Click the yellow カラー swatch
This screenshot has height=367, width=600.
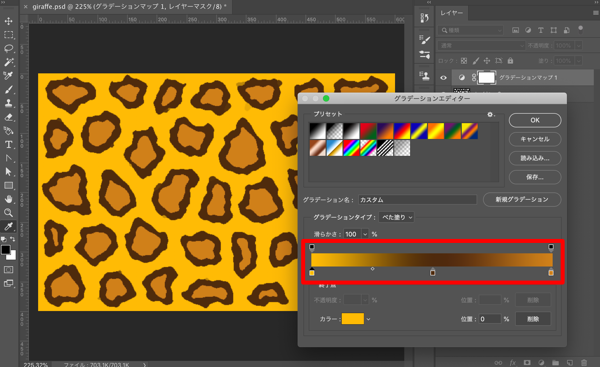pyautogui.click(x=353, y=319)
